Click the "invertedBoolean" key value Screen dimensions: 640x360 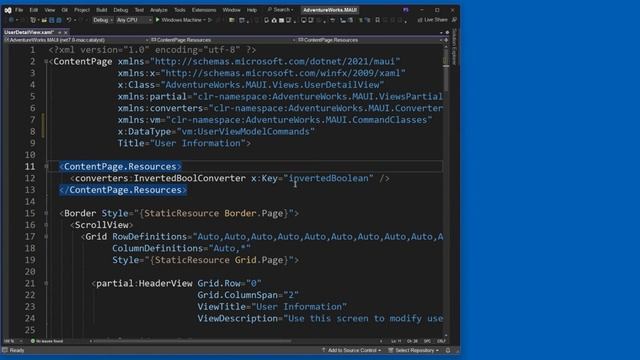coord(329,178)
